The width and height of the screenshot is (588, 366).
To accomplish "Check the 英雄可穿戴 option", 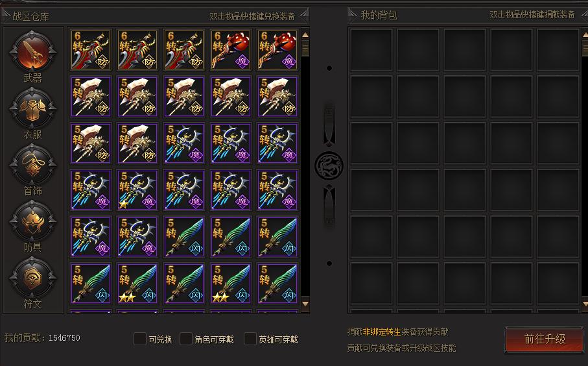I will 250,339.
